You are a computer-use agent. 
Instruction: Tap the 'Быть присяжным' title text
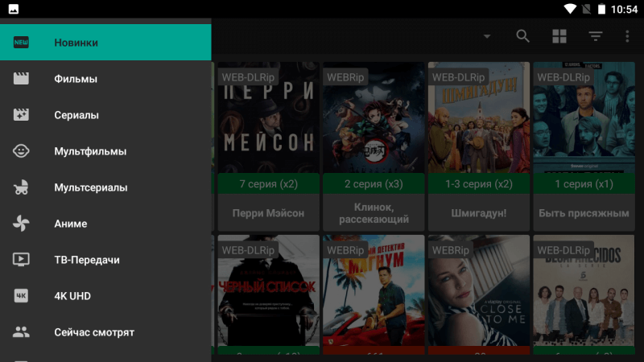pos(584,213)
